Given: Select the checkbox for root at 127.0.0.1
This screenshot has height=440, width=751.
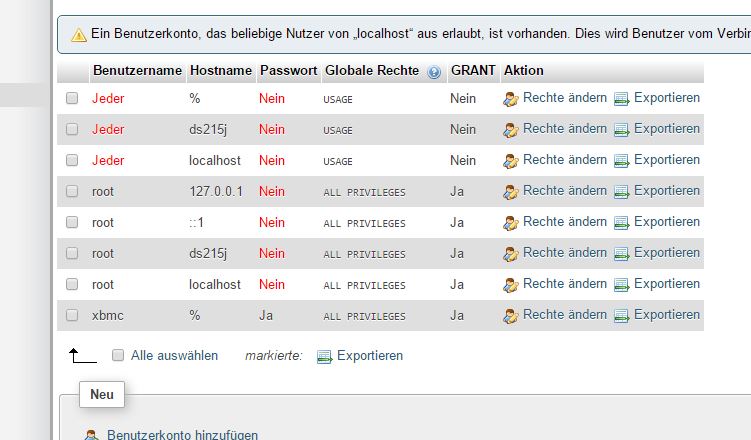Looking at the screenshot, I should [72, 191].
